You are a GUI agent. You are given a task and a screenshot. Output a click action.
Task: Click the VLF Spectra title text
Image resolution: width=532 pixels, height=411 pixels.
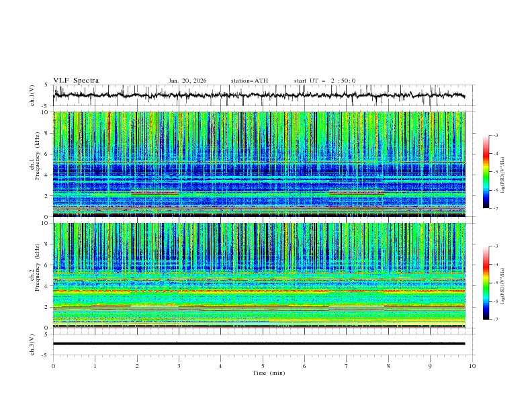pos(76,81)
